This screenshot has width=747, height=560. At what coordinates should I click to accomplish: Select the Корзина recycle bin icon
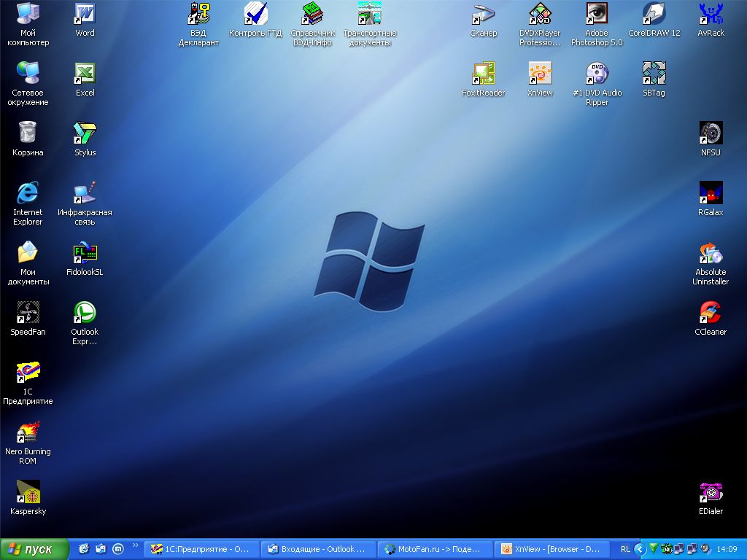(28, 139)
